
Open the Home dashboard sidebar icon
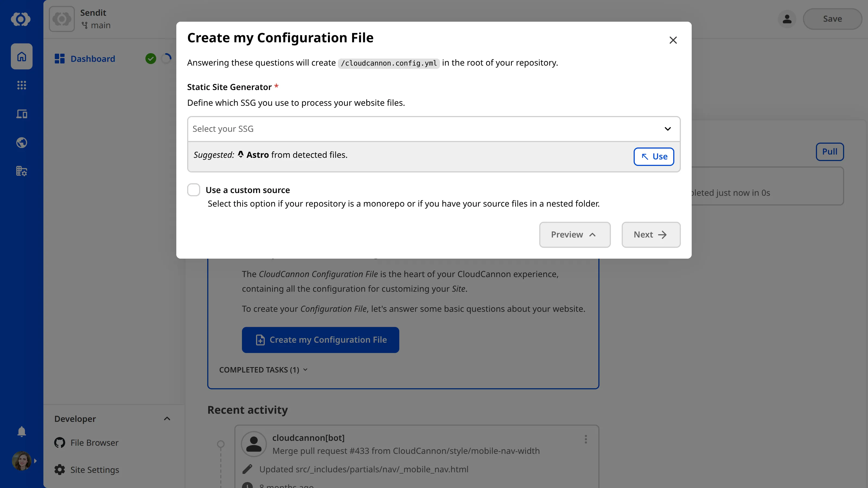click(x=21, y=56)
